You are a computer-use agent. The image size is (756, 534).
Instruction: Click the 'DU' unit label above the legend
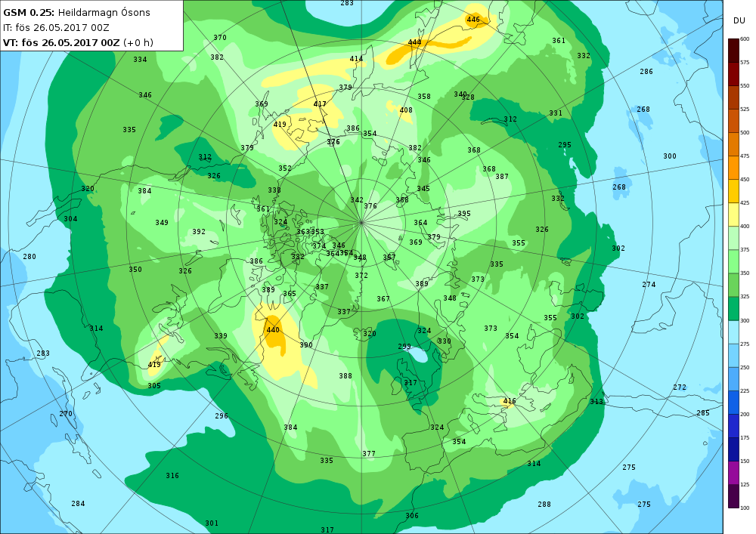click(739, 20)
